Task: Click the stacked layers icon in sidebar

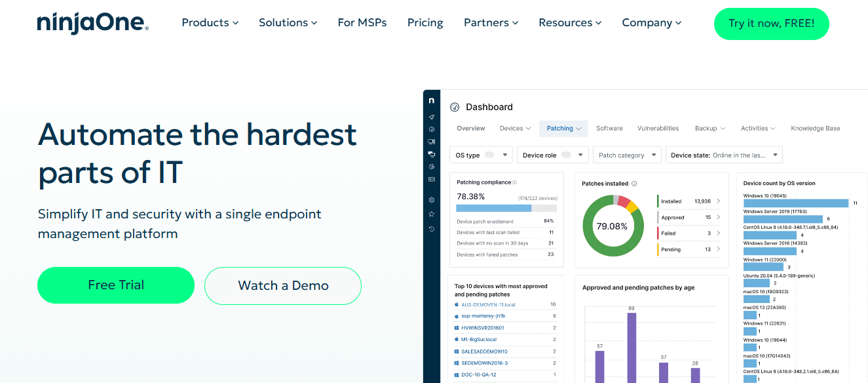Action: [x=431, y=155]
